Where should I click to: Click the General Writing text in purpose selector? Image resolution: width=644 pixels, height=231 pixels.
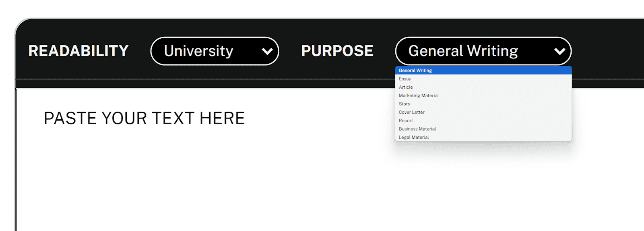pos(463,51)
